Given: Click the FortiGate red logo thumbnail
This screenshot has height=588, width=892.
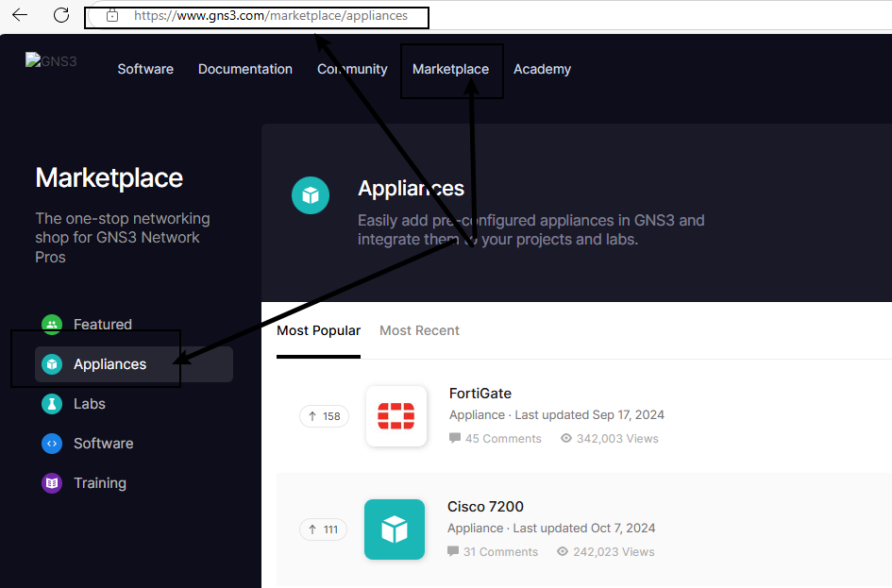Looking at the screenshot, I should [x=396, y=415].
